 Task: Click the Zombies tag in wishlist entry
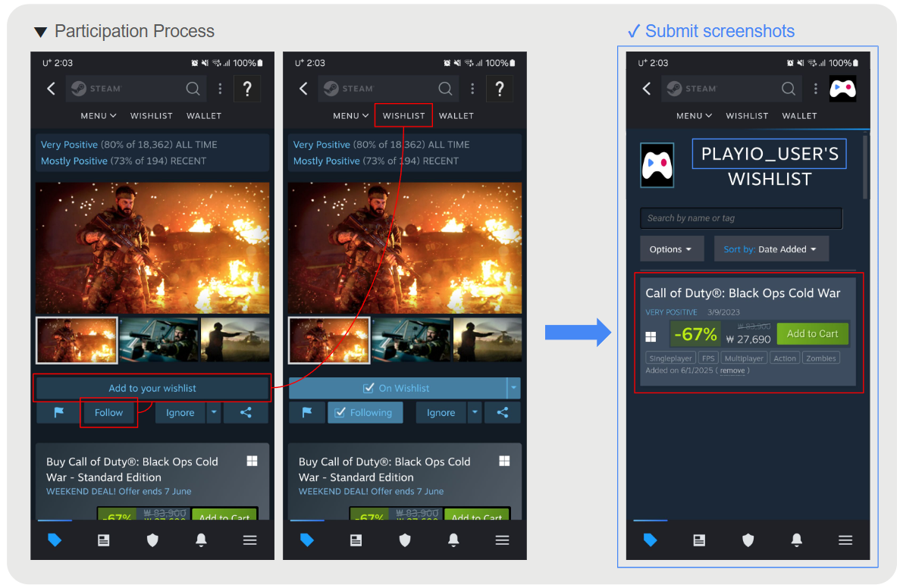[821, 358]
